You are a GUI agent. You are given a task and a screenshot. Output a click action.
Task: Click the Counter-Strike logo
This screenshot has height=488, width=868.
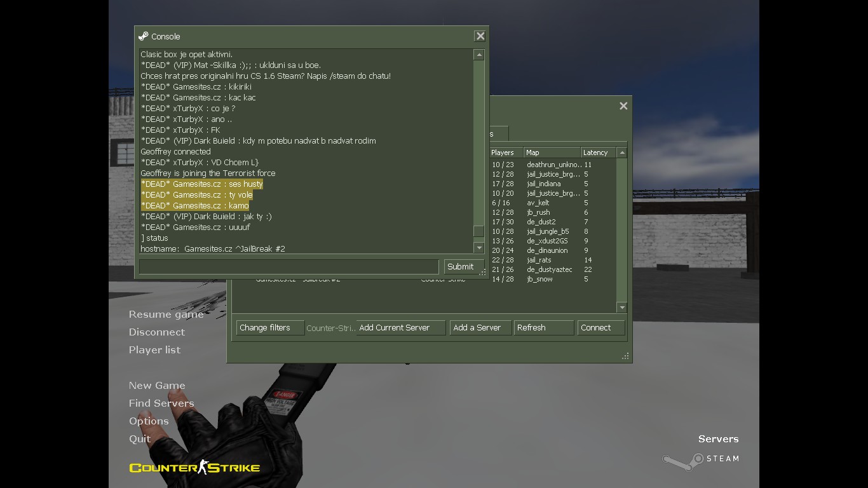[194, 468]
